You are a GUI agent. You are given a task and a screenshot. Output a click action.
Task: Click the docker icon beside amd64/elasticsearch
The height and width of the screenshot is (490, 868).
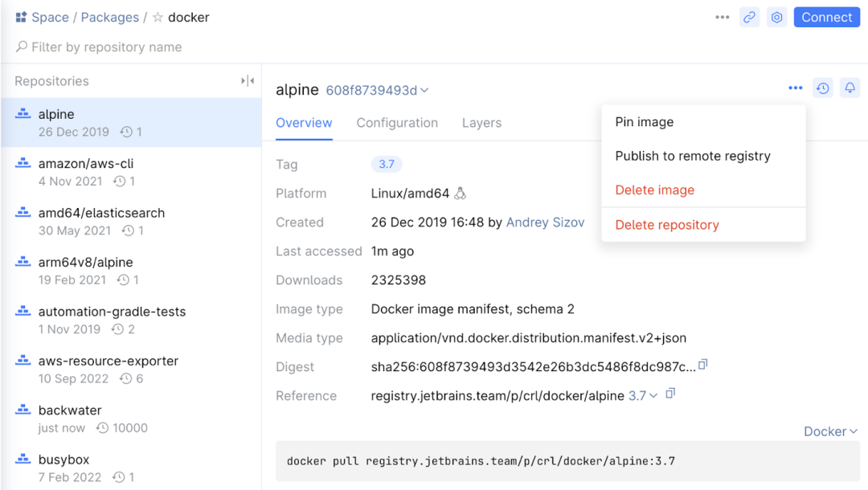[x=23, y=212]
